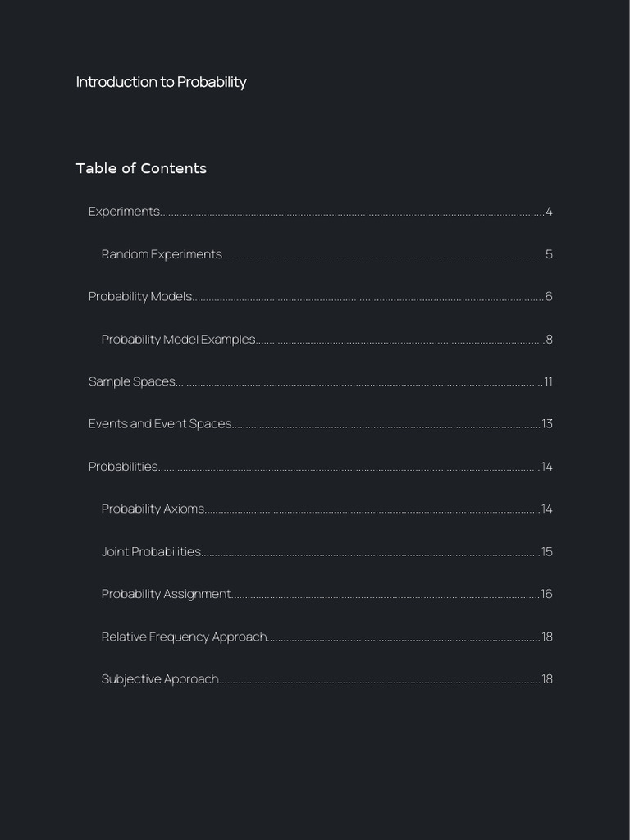This screenshot has height=840, width=630.
Task: Click page number 6 for Probability Models
Action: (549, 296)
